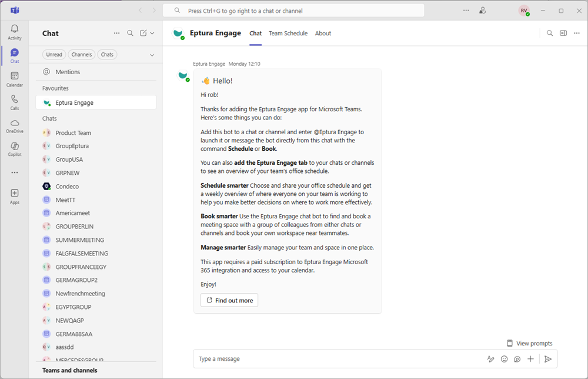Select the GroupUSA chat

[x=96, y=159]
